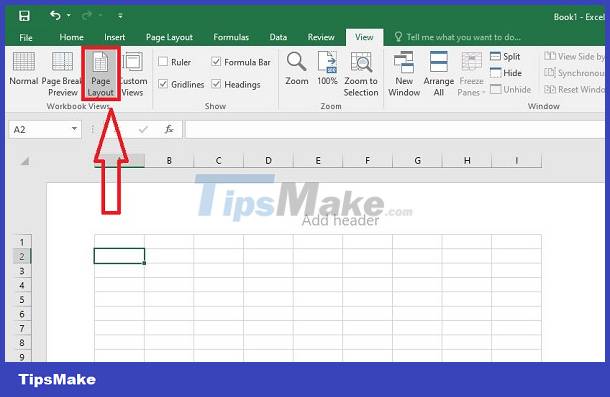The height and width of the screenshot is (397, 610).
Task: Open Page Break Preview view
Action: pyautogui.click(x=61, y=74)
